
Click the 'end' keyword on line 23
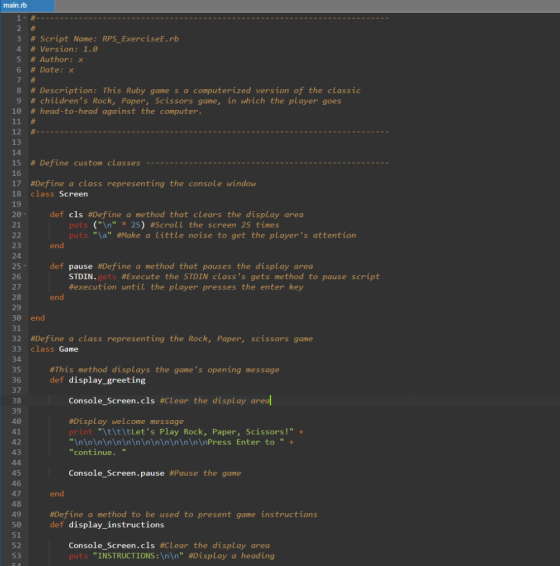point(57,245)
